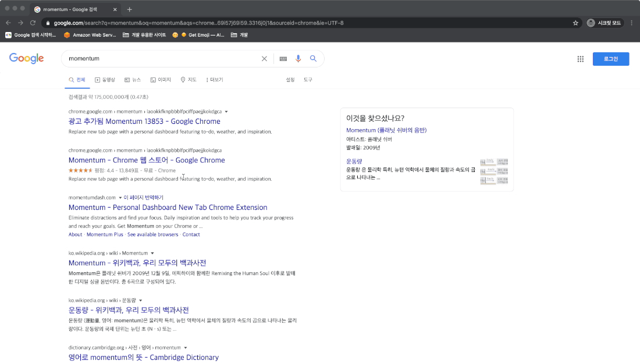This screenshot has width=640, height=364.
Task: Expand dropdown beside momentumdash.com URL
Action: (x=120, y=198)
